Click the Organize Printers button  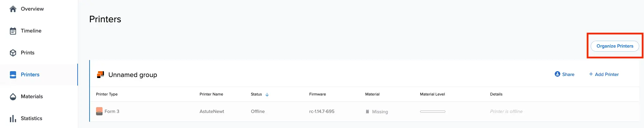point(615,46)
